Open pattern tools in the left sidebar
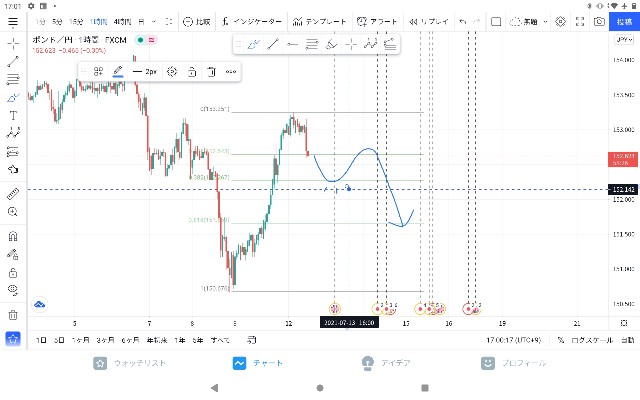The width and height of the screenshot is (640, 400). [13, 133]
